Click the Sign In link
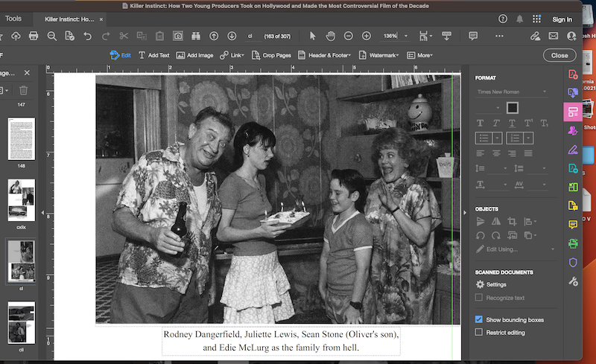 562,19
